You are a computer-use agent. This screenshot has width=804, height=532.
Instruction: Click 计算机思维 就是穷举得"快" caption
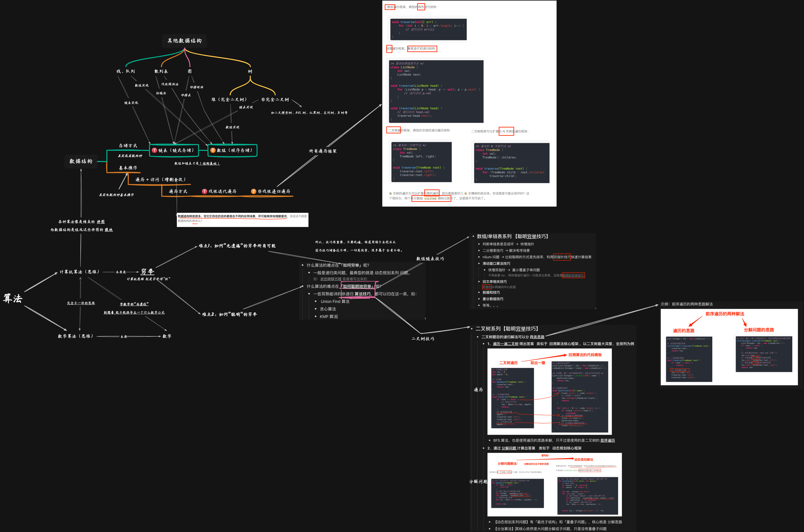pos(149,279)
